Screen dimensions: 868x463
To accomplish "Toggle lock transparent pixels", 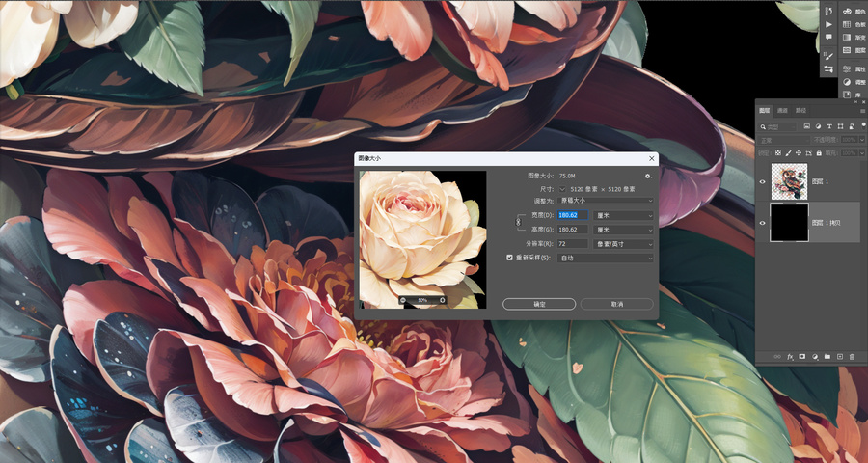I will pyautogui.click(x=778, y=152).
